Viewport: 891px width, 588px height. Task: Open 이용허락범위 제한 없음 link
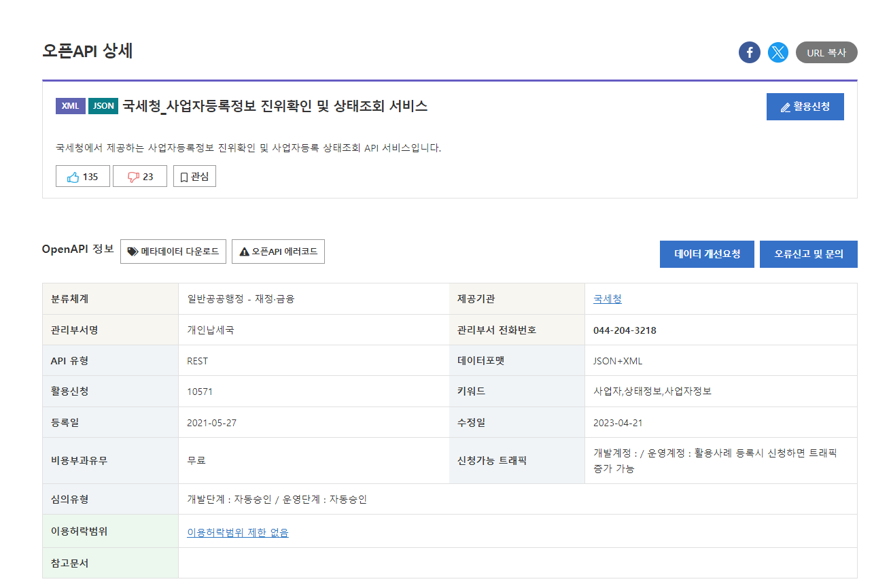[238, 532]
